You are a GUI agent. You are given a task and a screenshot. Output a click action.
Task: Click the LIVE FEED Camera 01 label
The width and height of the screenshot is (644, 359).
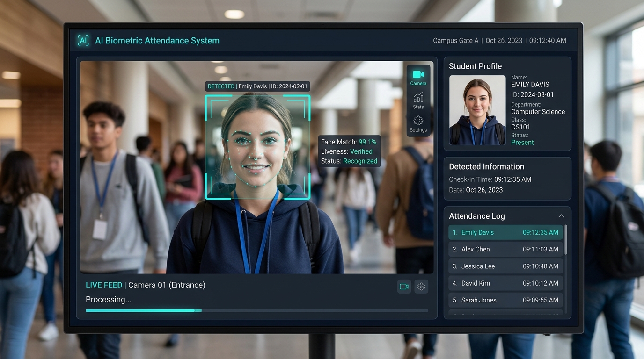coord(146,285)
